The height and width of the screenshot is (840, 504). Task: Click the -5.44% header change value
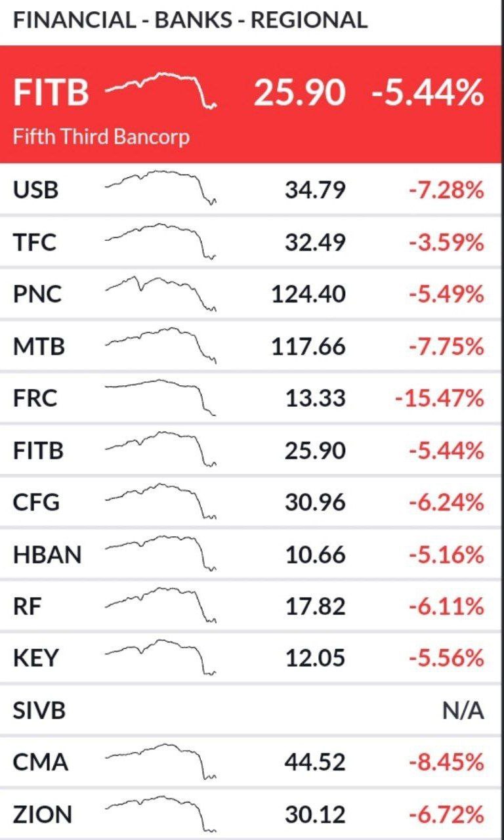pos(427,93)
